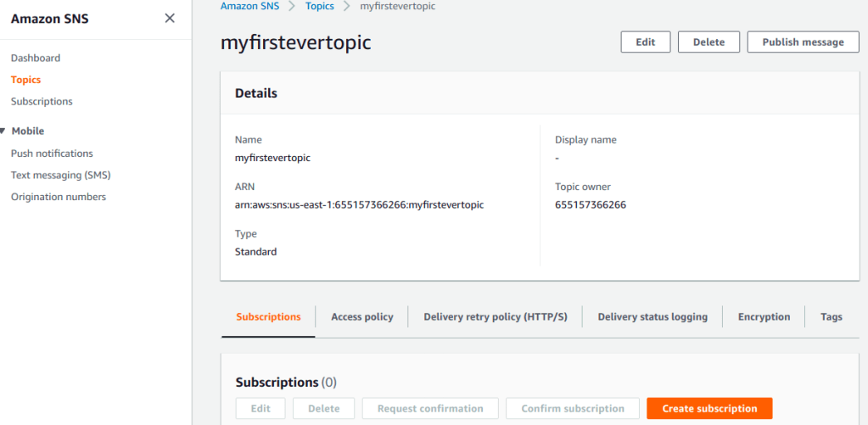Screen dimensions: 868x425
Task: Navigate to Text messaging (SMS)
Action: pos(60,176)
